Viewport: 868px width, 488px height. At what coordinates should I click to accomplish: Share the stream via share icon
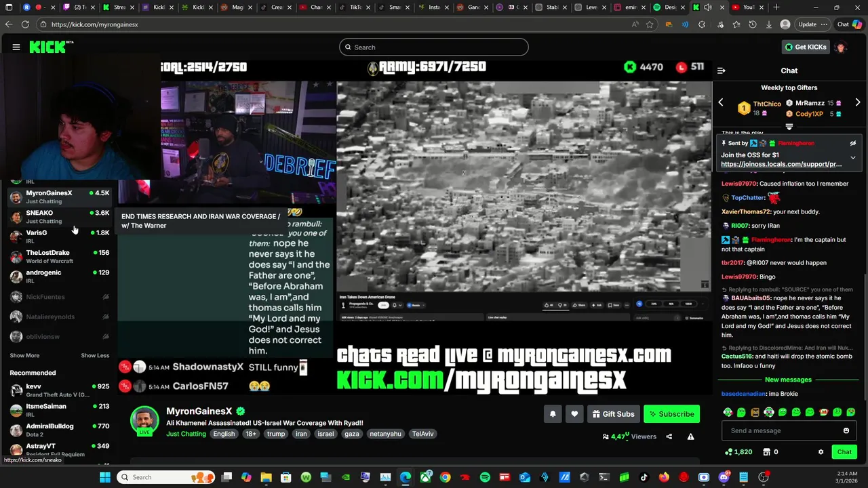point(669,436)
